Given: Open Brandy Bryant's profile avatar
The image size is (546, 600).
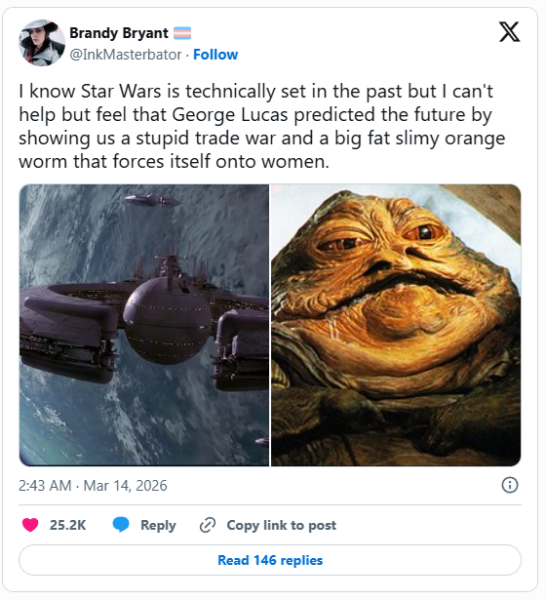Looking at the screenshot, I should click(42, 43).
